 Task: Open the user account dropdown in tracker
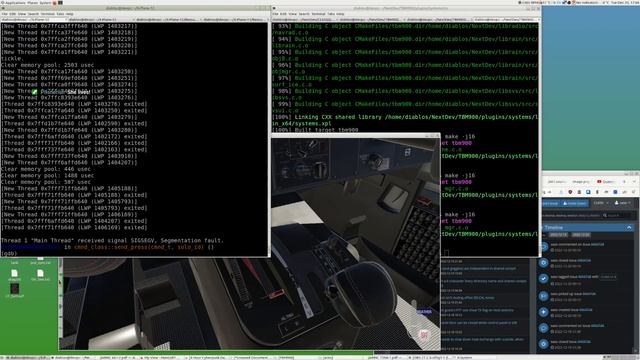[x=623, y=203]
